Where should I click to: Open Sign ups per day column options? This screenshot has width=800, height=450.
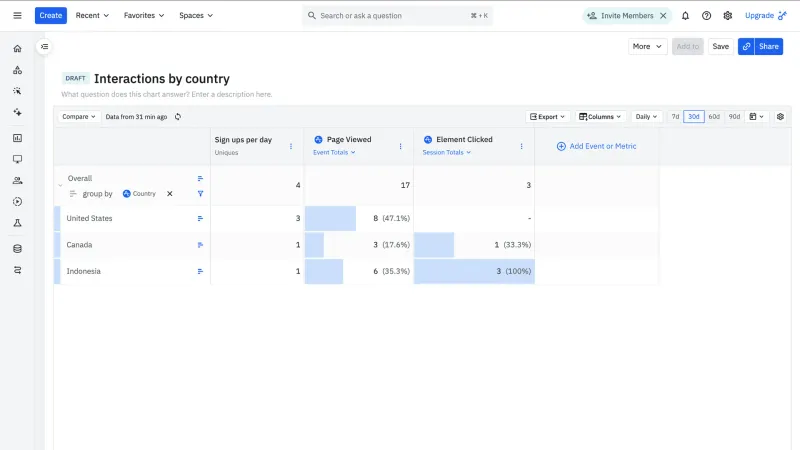[291, 146]
